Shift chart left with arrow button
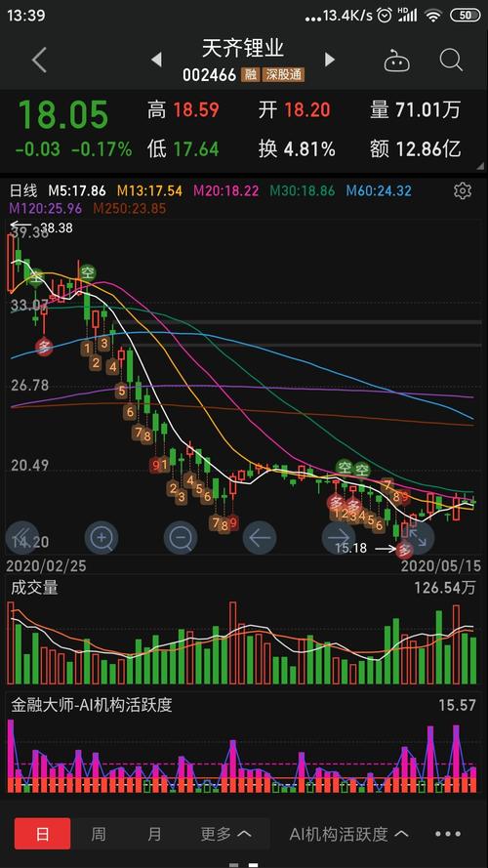Screen dimensions: 488x868 point(260,537)
